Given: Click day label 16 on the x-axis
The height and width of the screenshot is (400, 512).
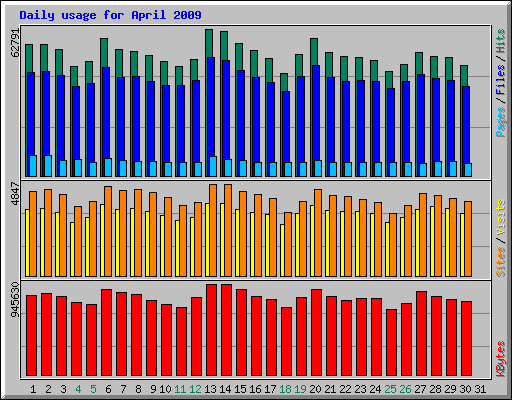Looking at the screenshot, I should [255, 389].
